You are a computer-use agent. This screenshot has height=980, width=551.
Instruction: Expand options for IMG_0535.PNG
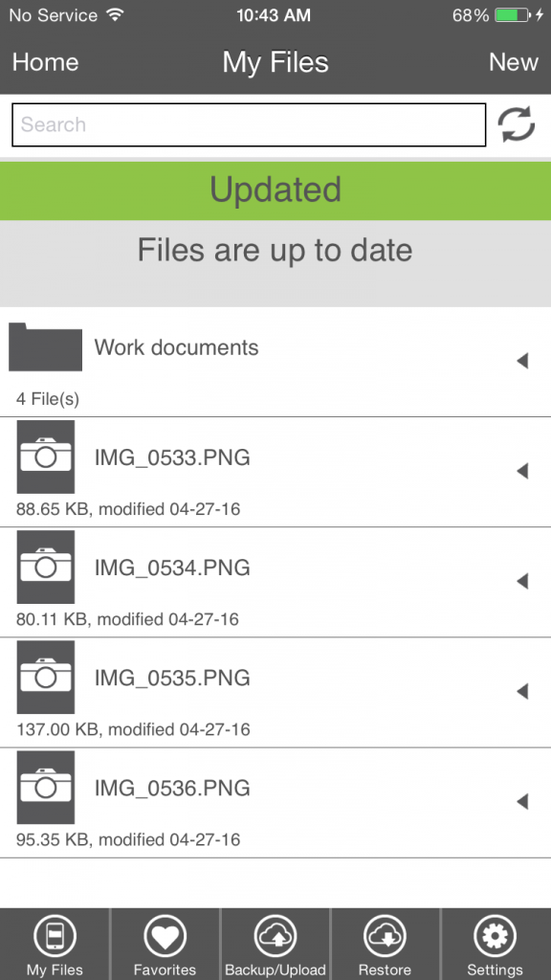[x=523, y=691]
